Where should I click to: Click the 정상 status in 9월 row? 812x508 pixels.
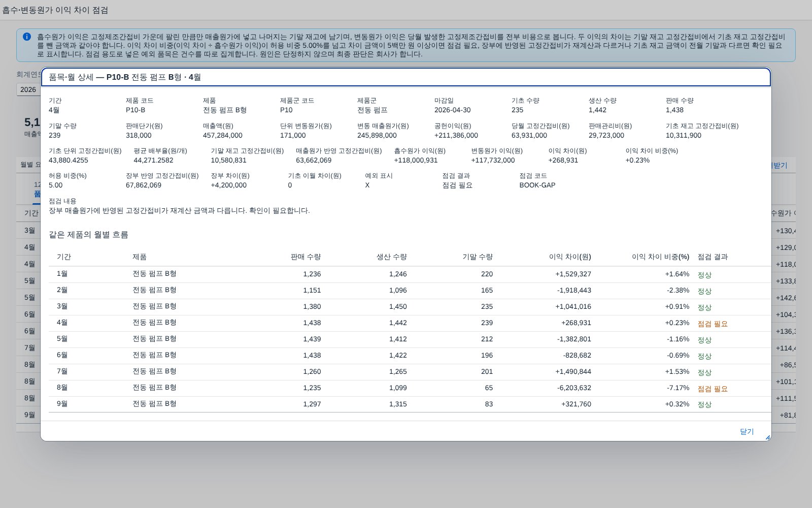tap(704, 405)
